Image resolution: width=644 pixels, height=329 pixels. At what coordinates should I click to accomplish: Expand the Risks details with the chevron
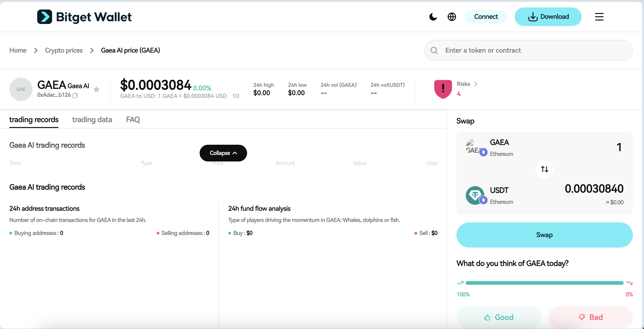[476, 84]
